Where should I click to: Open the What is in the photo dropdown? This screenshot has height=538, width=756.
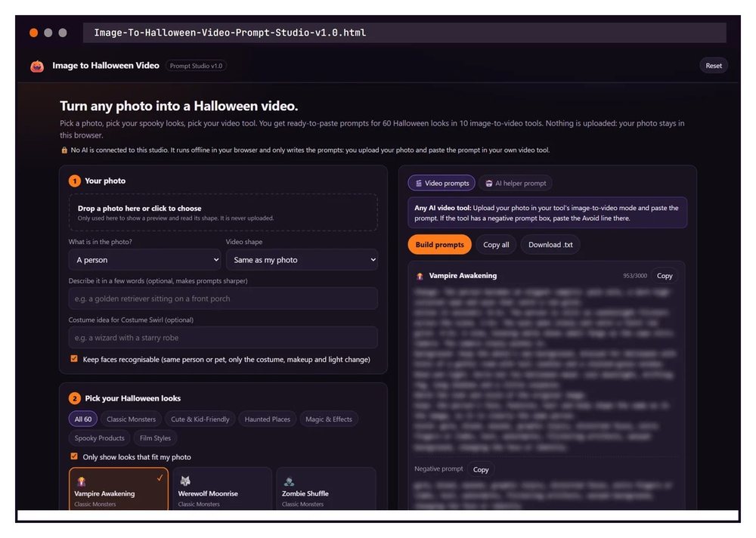(x=144, y=260)
